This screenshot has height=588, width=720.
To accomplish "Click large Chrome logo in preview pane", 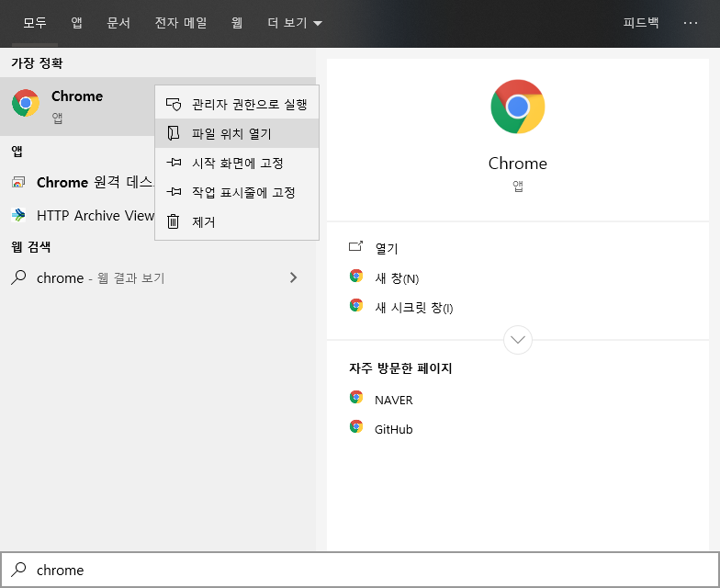I will click(518, 107).
